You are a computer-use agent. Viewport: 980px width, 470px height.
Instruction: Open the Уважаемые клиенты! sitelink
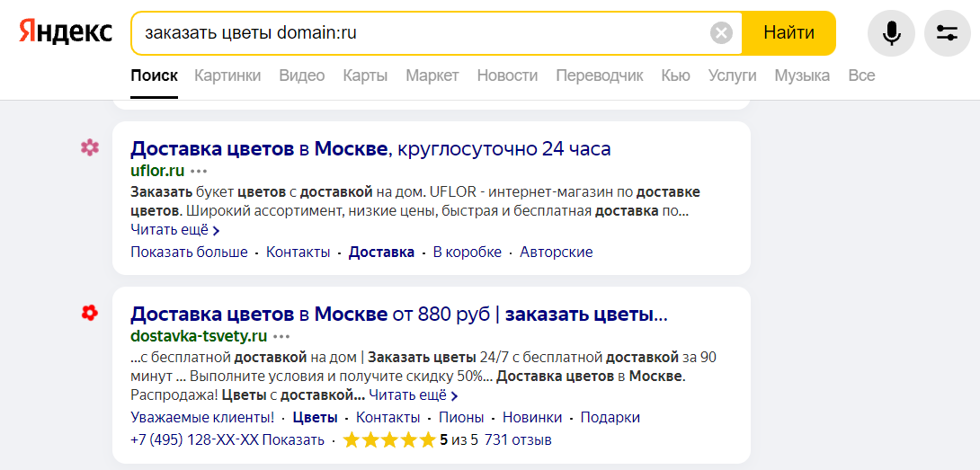(x=202, y=418)
